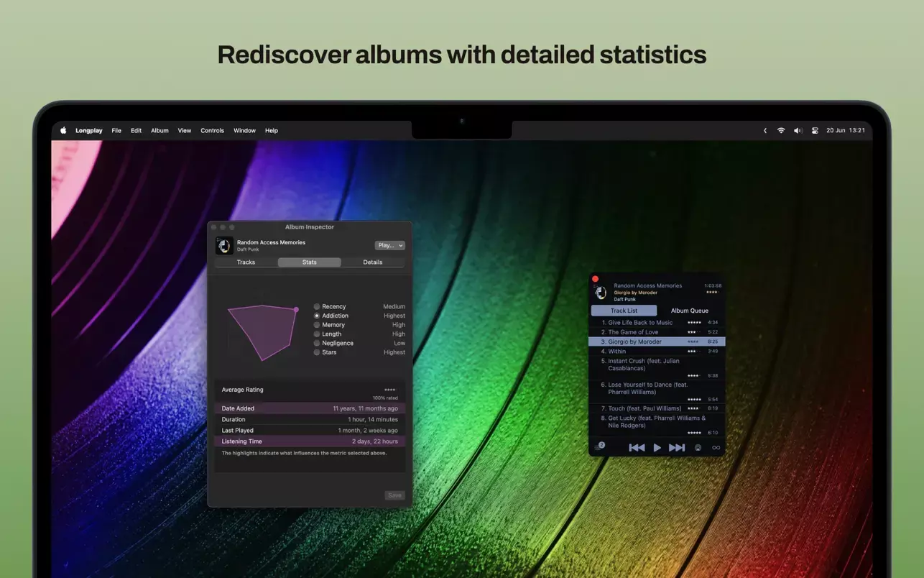Open the Controls menu
This screenshot has width=924, height=578.
[x=212, y=130]
